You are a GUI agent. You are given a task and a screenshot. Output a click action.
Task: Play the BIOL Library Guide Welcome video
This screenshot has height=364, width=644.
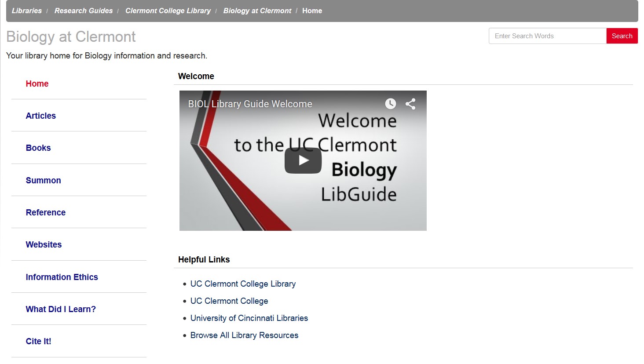[x=303, y=160]
